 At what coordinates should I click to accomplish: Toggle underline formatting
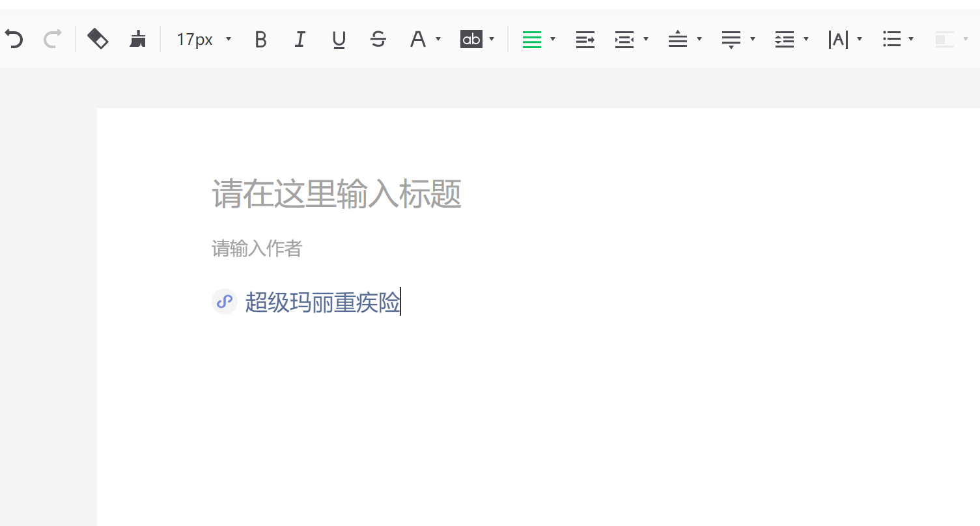pyautogui.click(x=339, y=40)
